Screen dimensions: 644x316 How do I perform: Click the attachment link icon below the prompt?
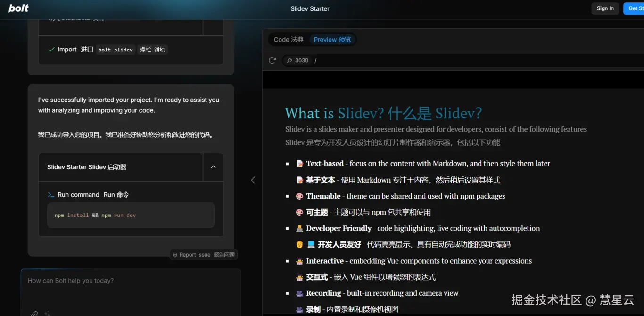point(34,313)
